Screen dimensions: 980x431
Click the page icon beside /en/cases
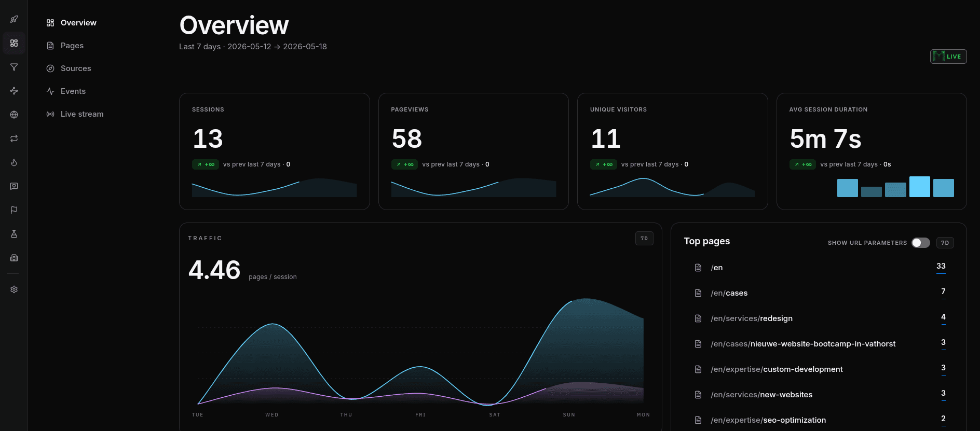tap(698, 293)
